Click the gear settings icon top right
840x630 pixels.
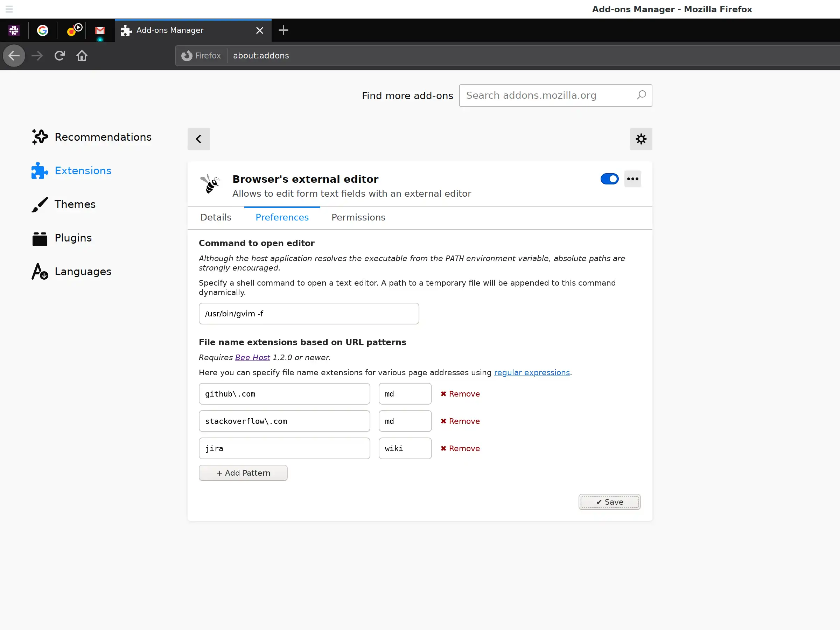pos(641,139)
